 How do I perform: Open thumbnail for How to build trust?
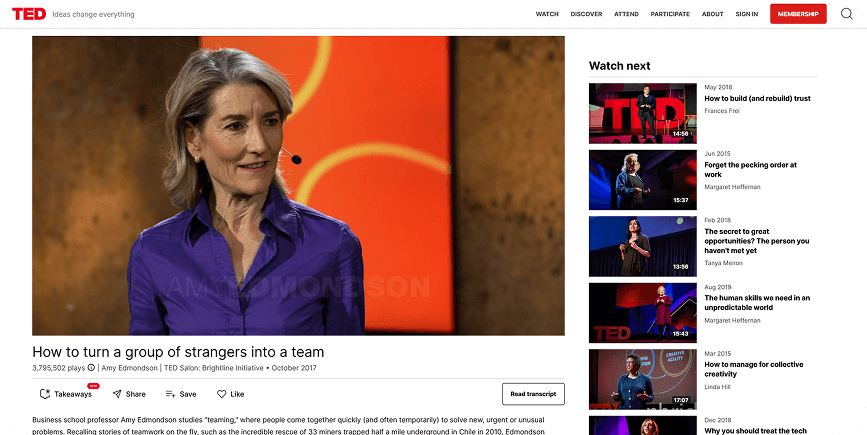tap(643, 113)
